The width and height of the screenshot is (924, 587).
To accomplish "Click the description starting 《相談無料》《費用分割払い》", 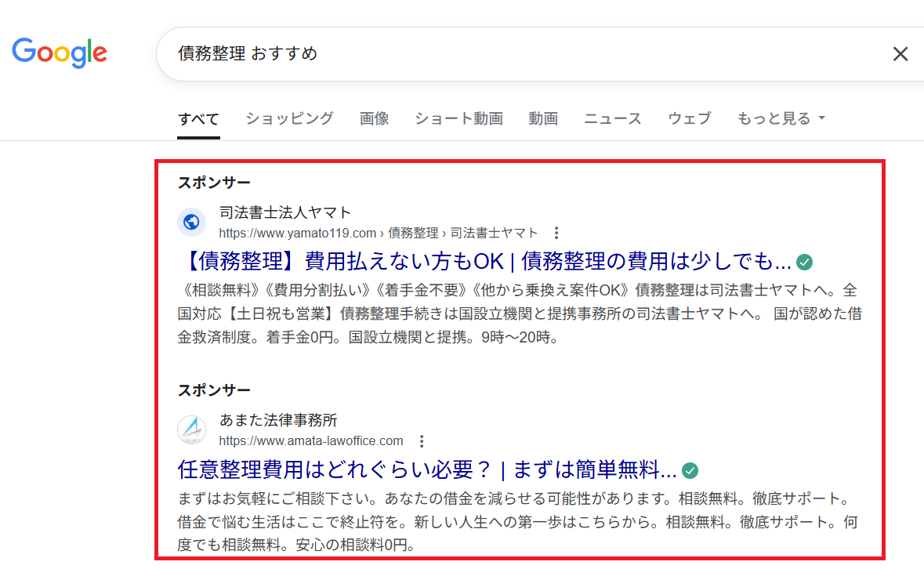I will (519, 313).
